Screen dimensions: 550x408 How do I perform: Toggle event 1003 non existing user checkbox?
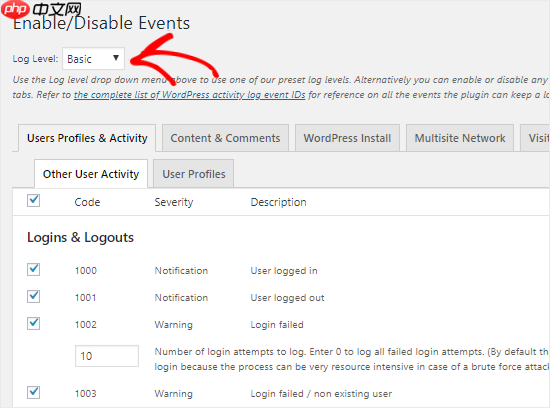34,392
